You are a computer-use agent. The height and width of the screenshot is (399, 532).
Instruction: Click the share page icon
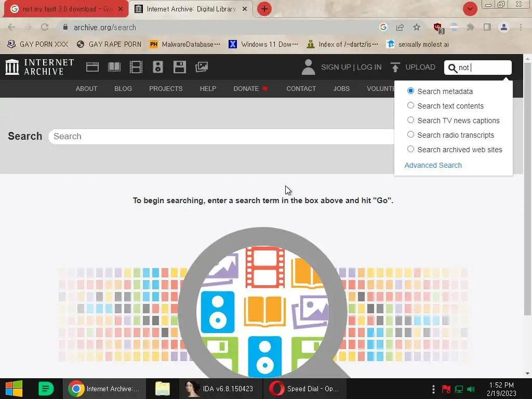[400, 27]
